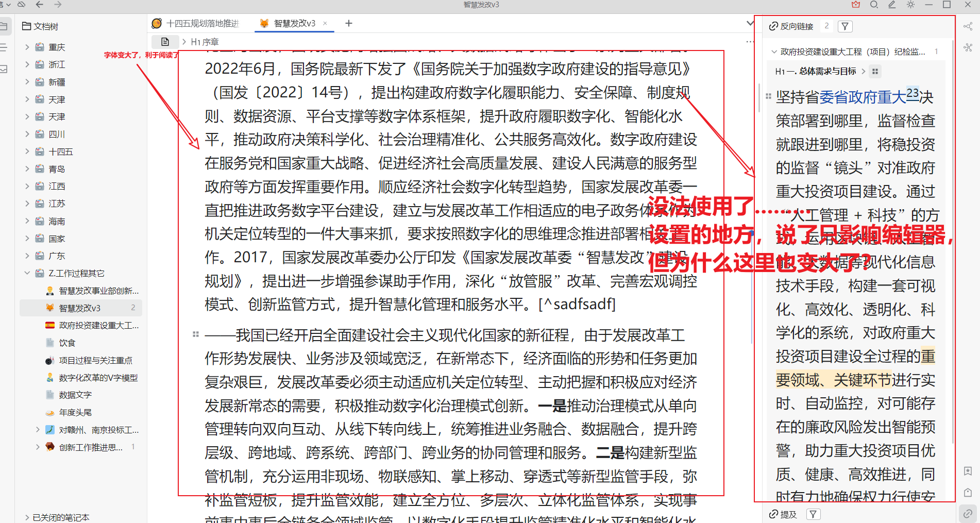Open the 数据文字 document

[x=75, y=395]
